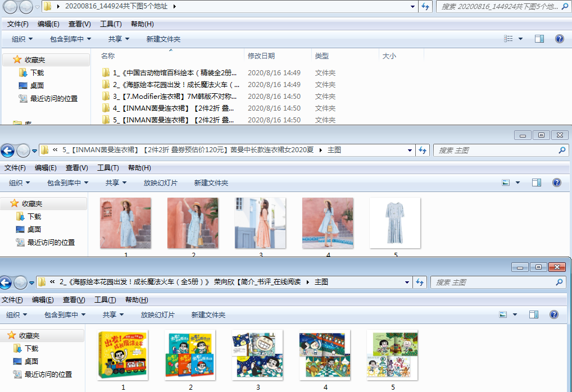The width and height of the screenshot is (572, 392).
Task: Open 文件(F) menu in the 海豚绘本 主图 window
Action: (x=12, y=300)
